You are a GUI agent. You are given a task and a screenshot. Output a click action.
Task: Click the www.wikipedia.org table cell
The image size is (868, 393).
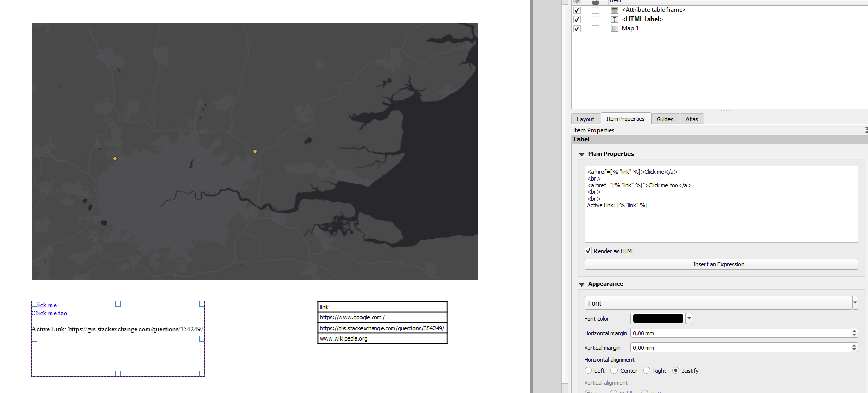pyautogui.click(x=383, y=338)
